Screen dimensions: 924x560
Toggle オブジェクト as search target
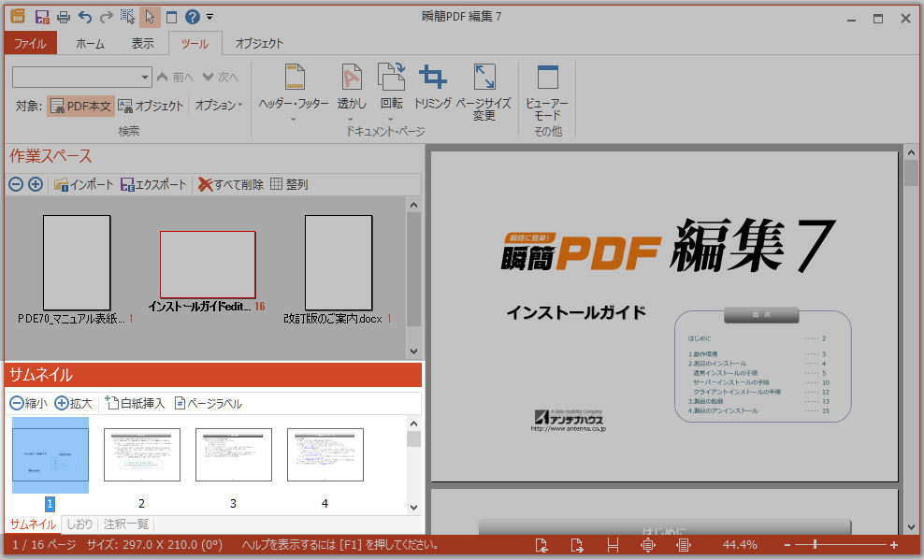coord(151,106)
